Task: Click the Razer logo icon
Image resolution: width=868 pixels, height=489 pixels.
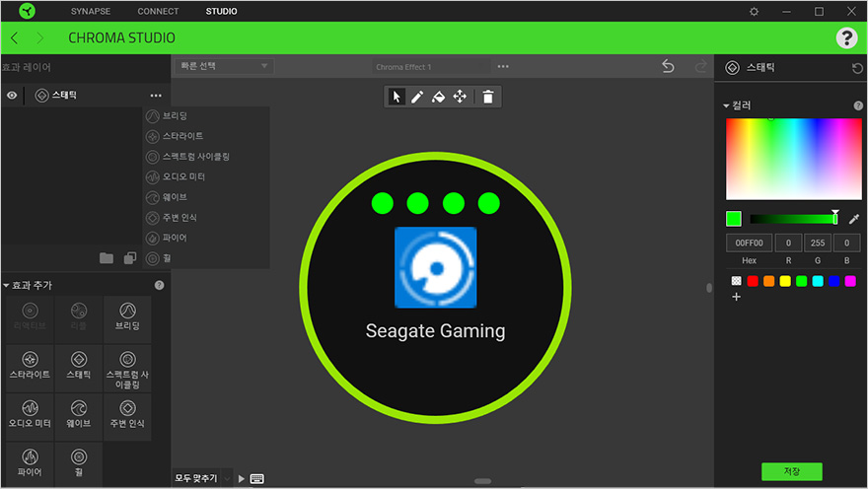Action: (27, 11)
